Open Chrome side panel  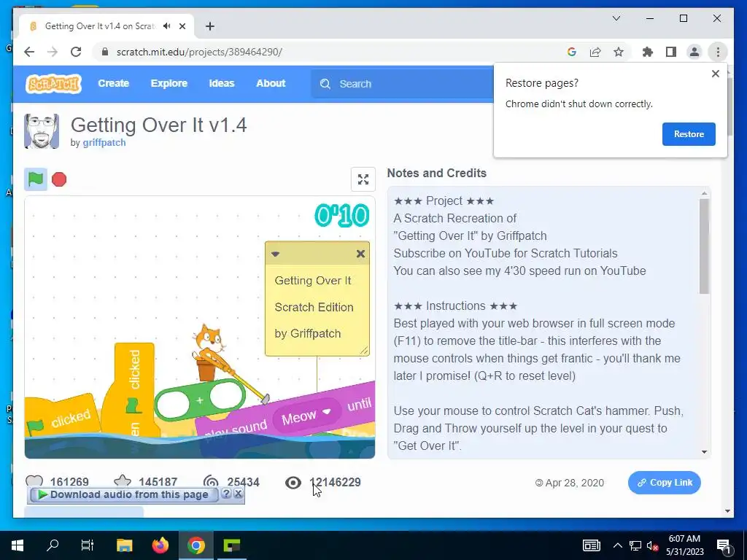coord(671,52)
